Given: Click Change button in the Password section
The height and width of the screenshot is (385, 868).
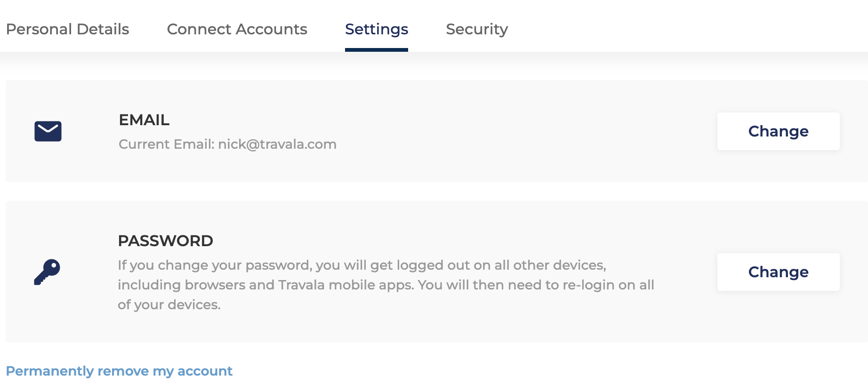Looking at the screenshot, I should point(778,272).
